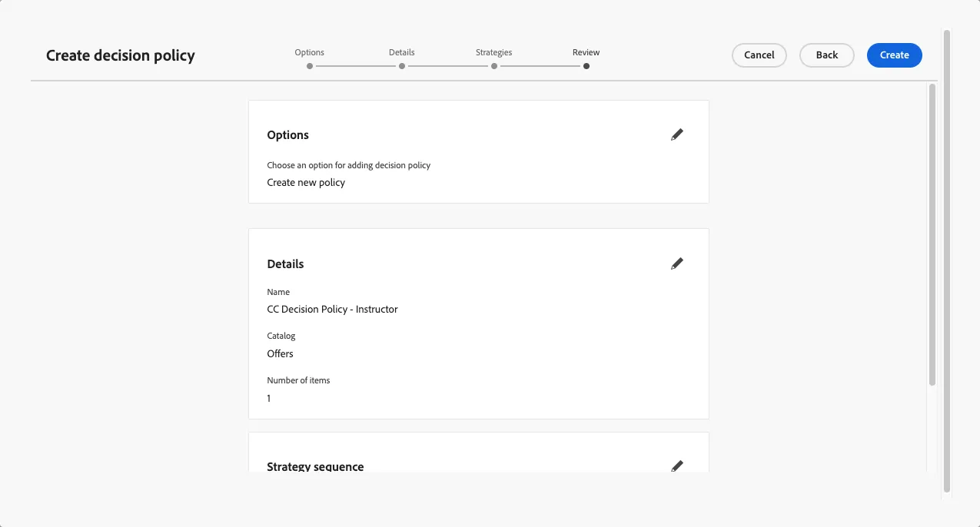Click the 'Choose an option for adding decision policy' label

[348, 165]
